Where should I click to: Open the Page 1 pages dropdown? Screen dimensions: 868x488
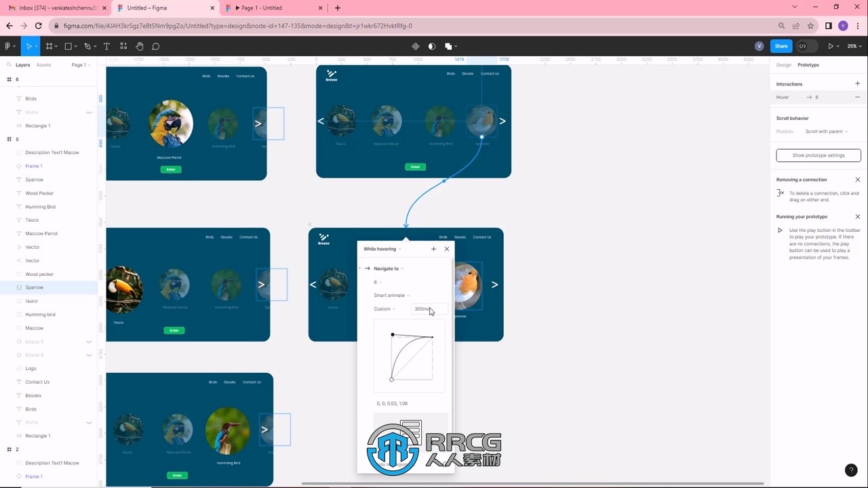(81, 65)
